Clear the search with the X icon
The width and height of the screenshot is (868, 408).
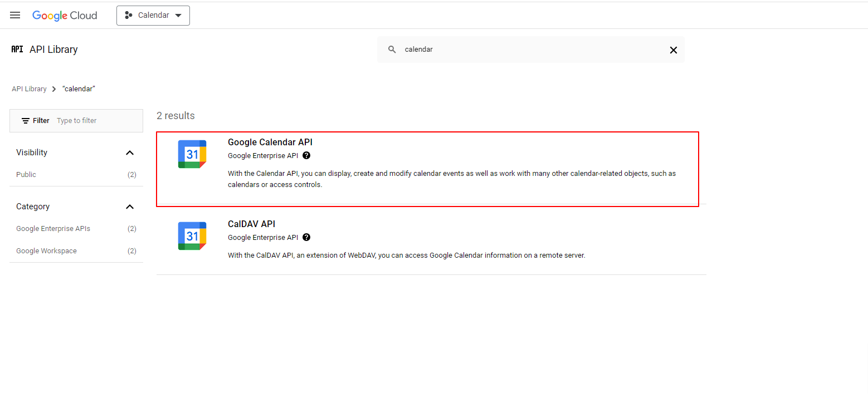point(673,50)
